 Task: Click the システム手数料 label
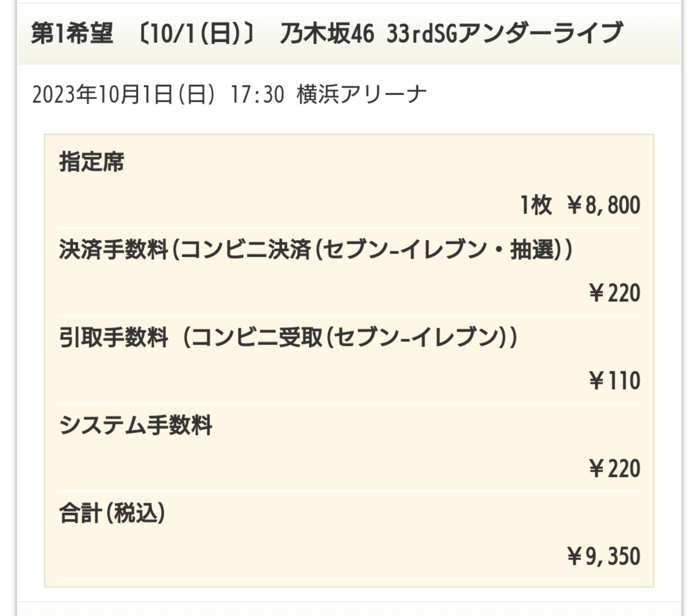tap(135, 425)
